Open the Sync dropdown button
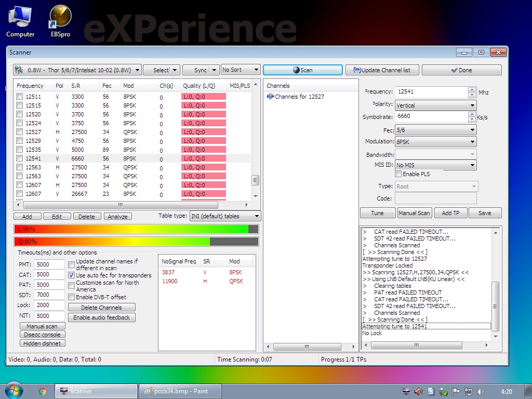This screenshot has width=532, height=399. pos(201,70)
